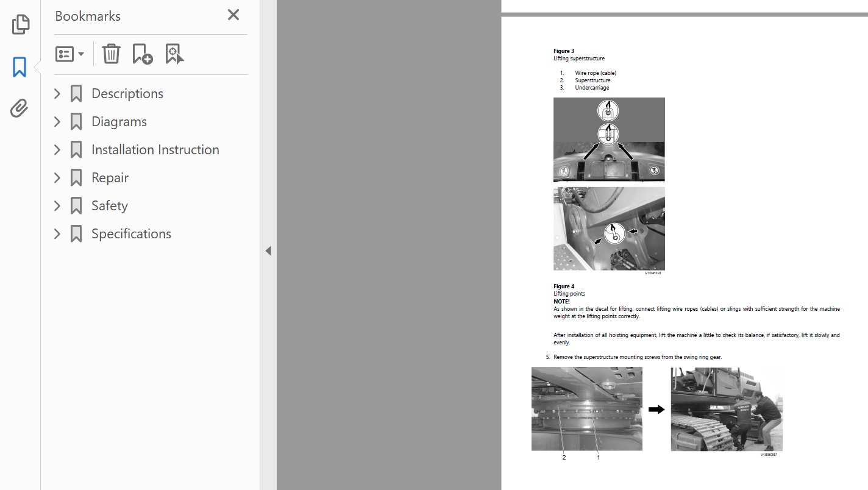868x490 pixels.
Task: Collapse the navigation pane with arrow
Action: (268, 251)
